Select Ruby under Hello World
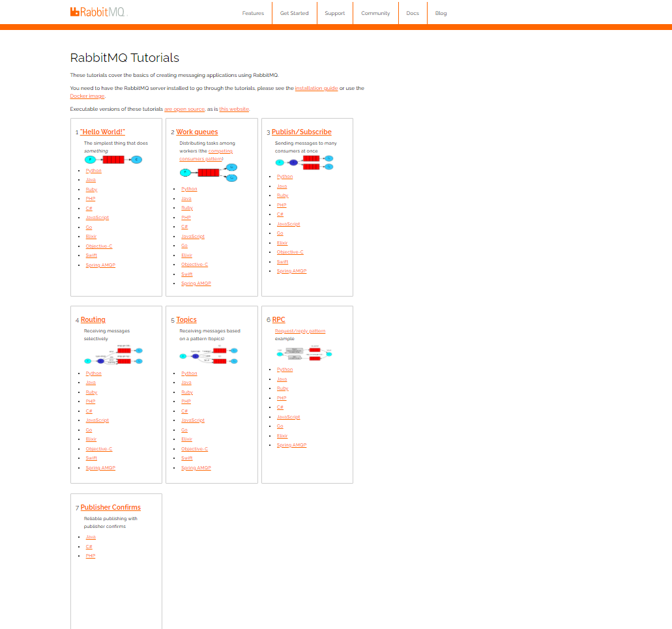672x629 pixels. click(91, 190)
